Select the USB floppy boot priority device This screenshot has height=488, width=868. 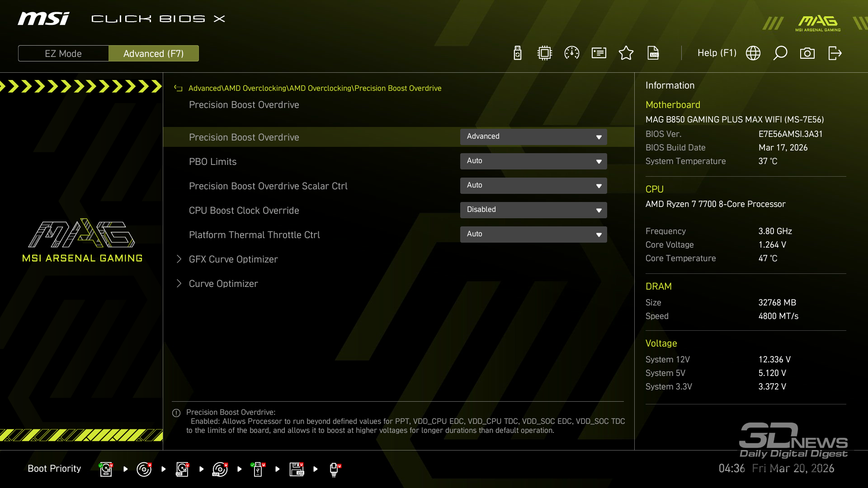[x=297, y=469]
